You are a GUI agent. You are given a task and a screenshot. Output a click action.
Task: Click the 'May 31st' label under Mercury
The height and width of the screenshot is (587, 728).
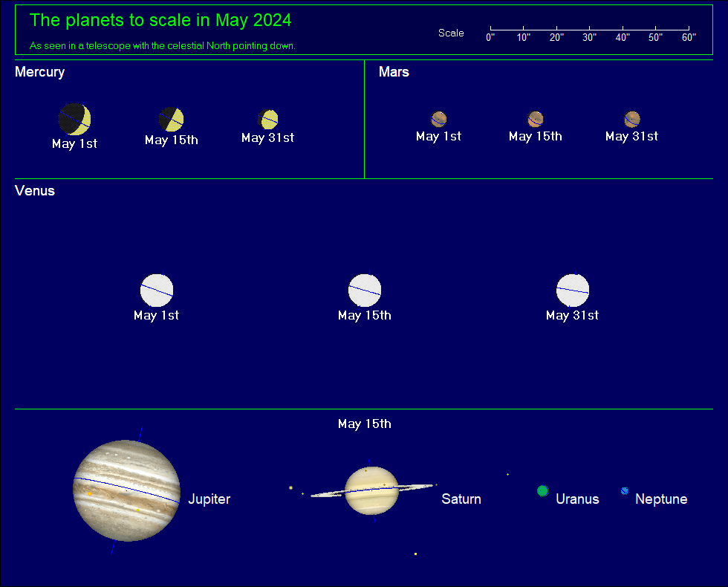268,138
